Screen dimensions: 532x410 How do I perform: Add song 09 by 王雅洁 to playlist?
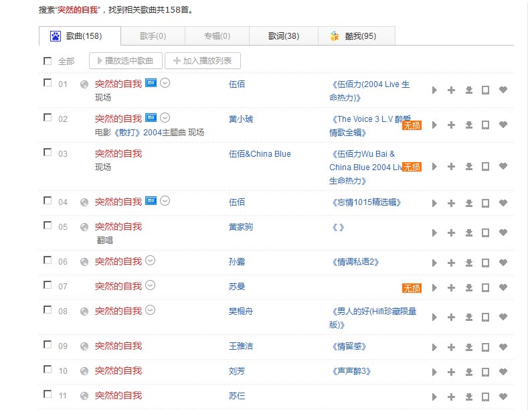[x=451, y=348]
